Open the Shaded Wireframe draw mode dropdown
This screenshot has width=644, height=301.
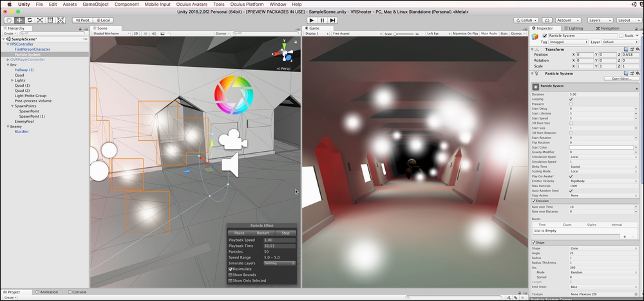(111, 33)
